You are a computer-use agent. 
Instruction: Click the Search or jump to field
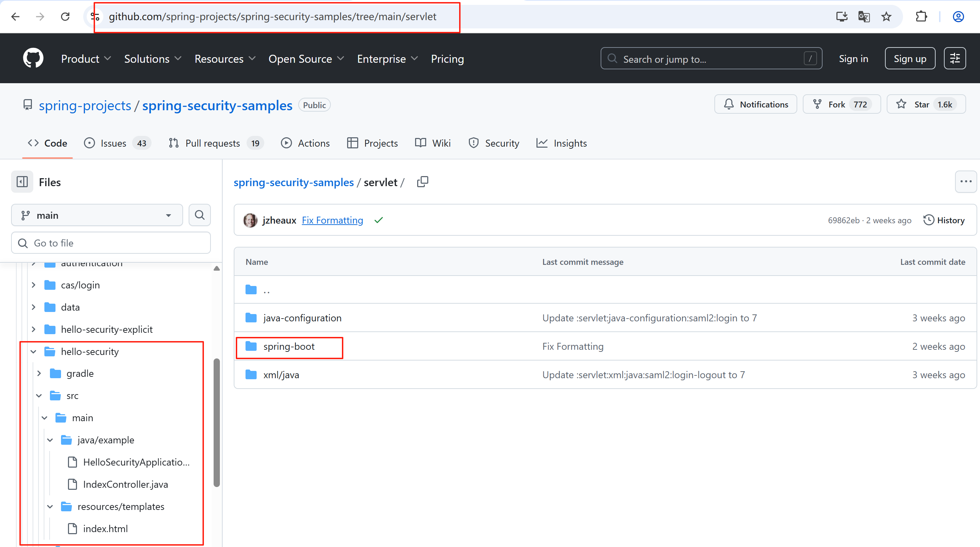(x=711, y=59)
